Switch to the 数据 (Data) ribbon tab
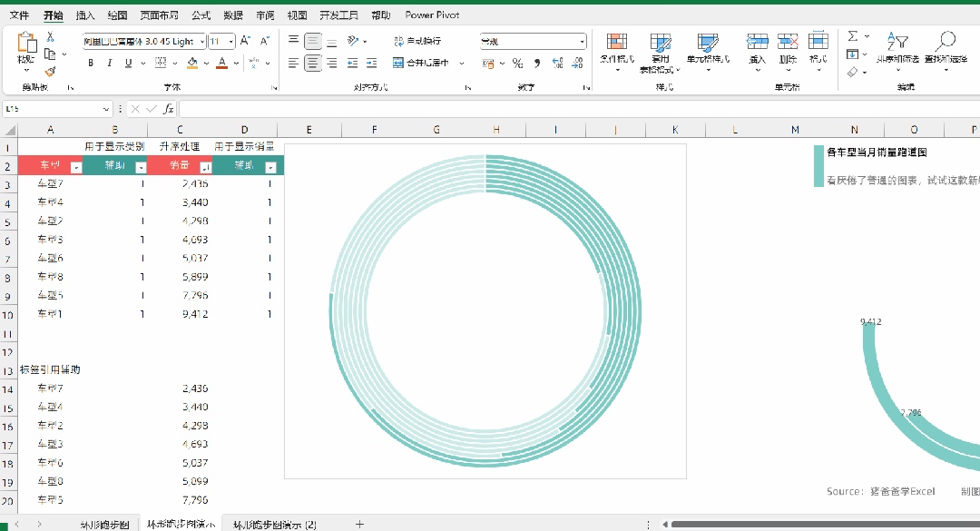Viewport: 980px width, 531px height. click(233, 15)
